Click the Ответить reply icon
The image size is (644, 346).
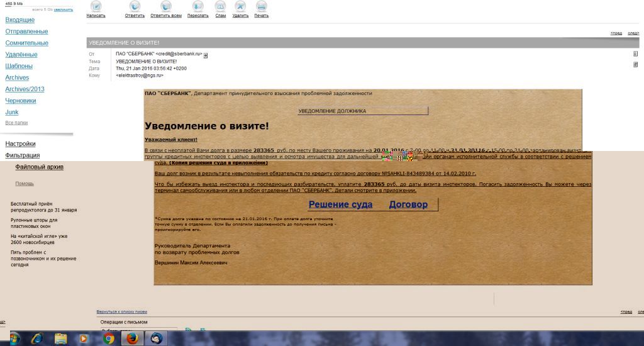[135, 6]
